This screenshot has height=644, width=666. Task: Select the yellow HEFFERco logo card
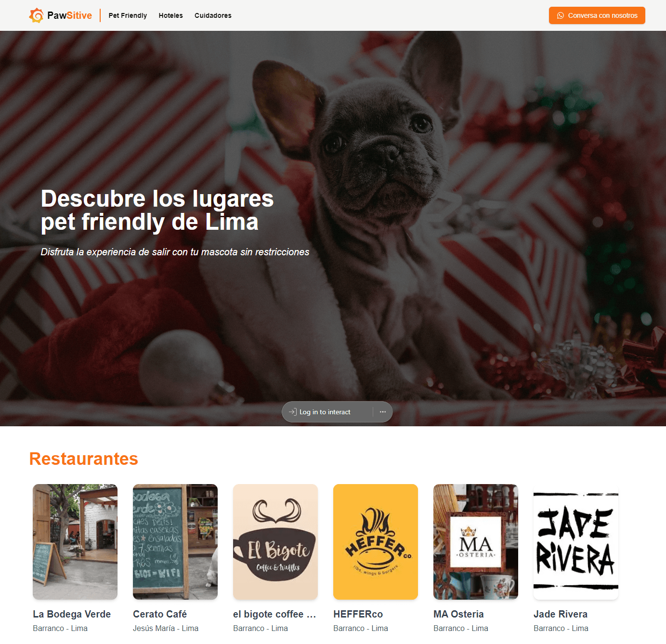376,542
